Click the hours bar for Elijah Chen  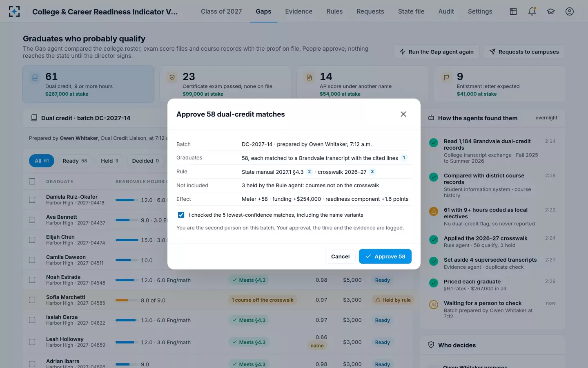pos(127,240)
